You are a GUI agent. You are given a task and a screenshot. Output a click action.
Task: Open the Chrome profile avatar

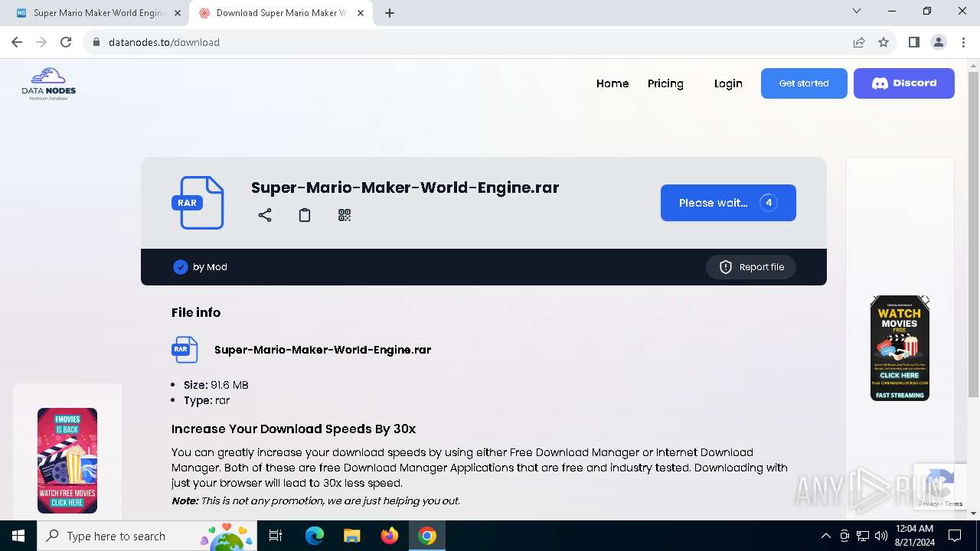coord(939,42)
